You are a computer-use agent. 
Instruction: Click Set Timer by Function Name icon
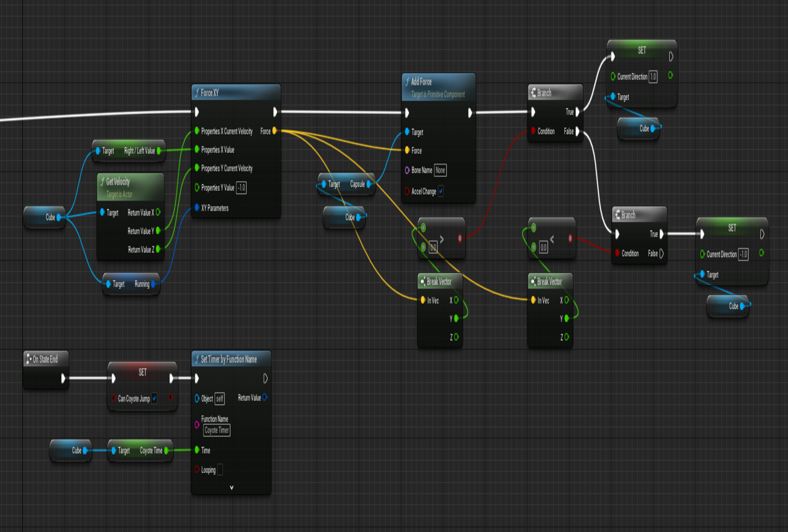[197, 360]
